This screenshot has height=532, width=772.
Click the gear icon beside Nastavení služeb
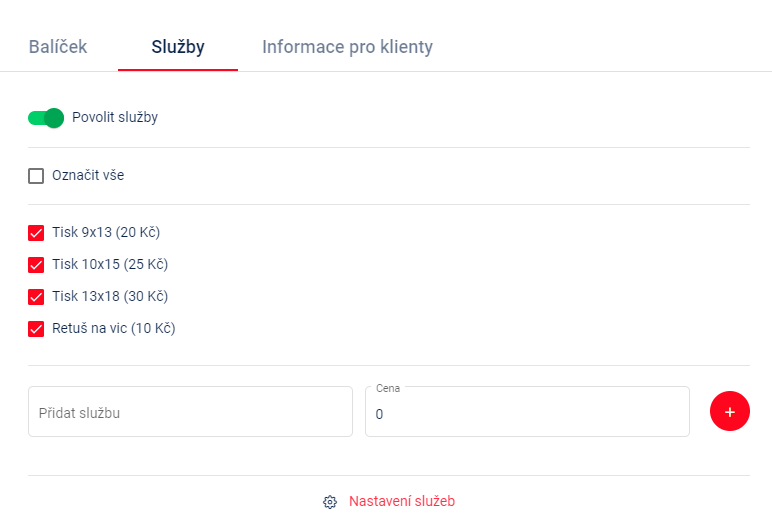tap(330, 501)
